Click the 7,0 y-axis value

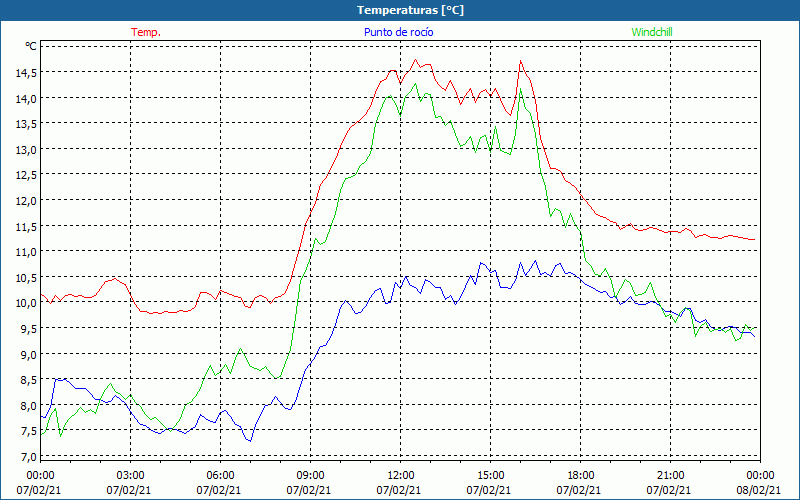click(x=28, y=456)
